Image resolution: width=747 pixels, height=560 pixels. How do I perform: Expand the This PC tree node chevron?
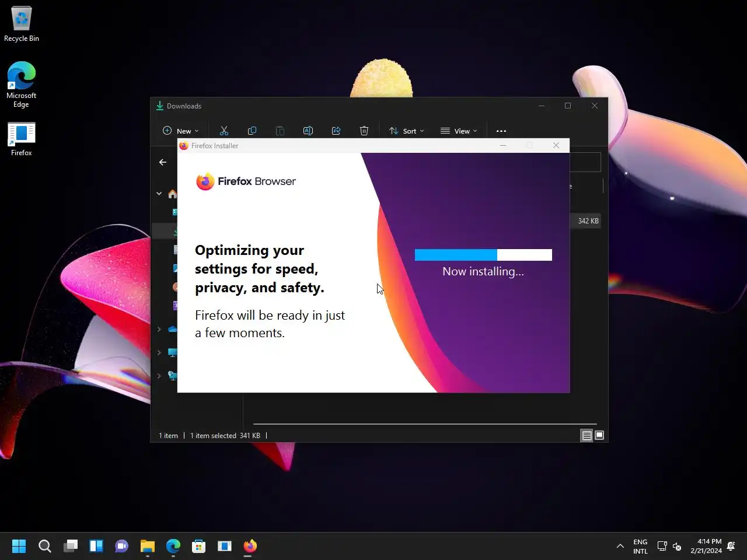click(159, 352)
